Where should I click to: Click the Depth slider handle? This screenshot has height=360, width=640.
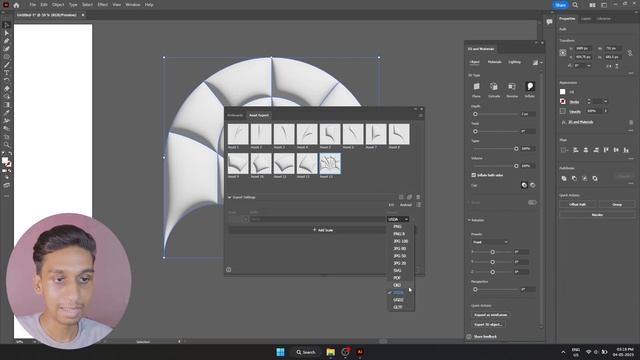tap(475, 114)
